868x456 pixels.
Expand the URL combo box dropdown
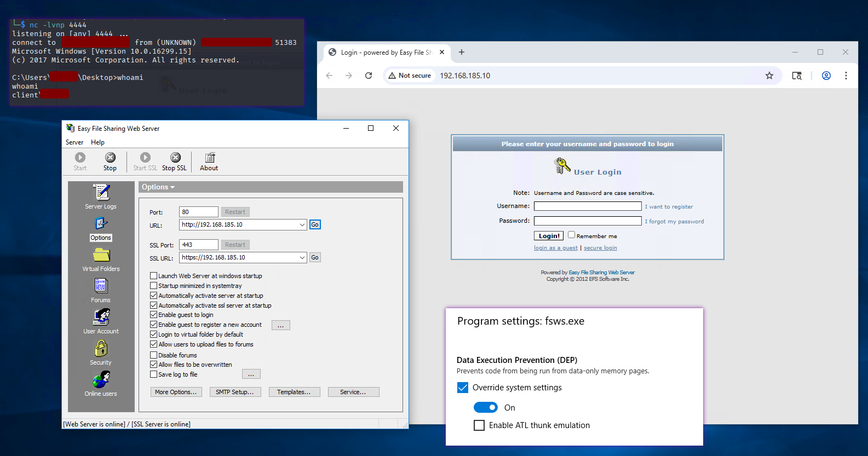coord(302,224)
